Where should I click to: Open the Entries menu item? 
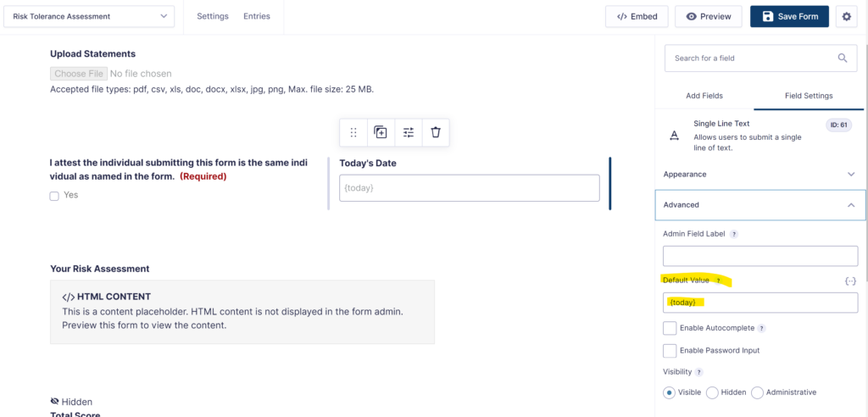257,16
